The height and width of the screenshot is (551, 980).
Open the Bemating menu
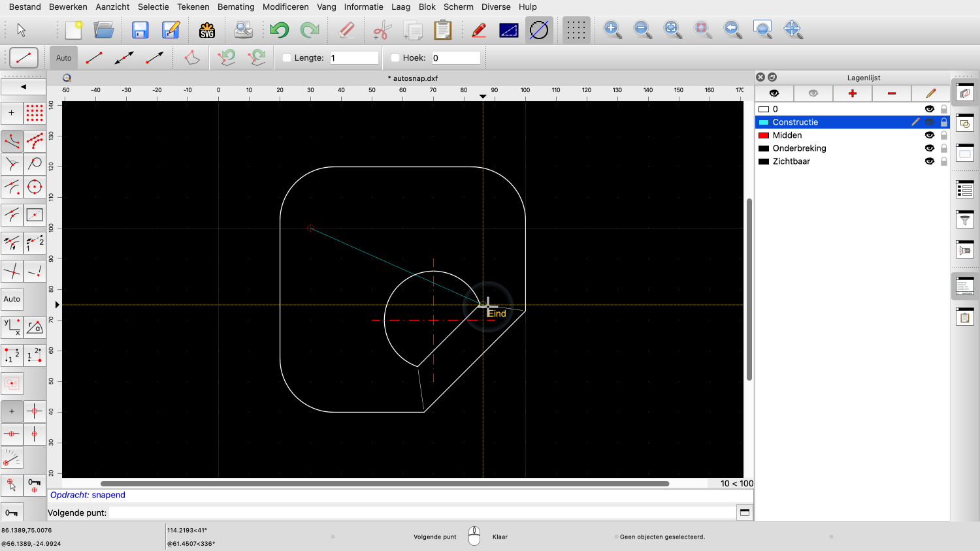click(x=236, y=7)
